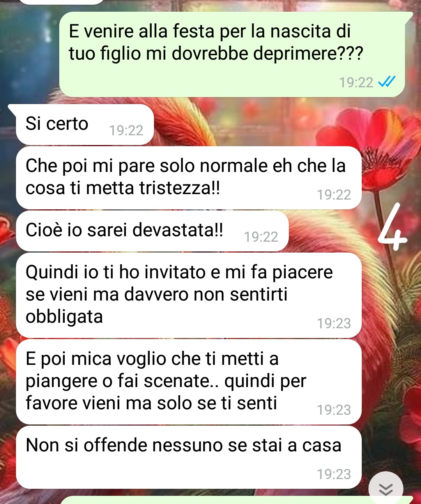421x504 pixels.
Task: Tap the 19:22 timestamp on the green message
Action: (x=356, y=83)
